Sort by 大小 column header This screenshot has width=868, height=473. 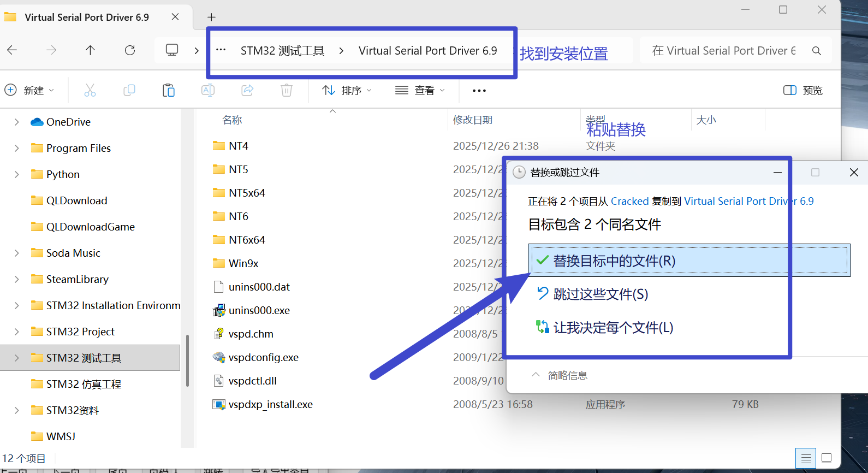pos(706,120)
